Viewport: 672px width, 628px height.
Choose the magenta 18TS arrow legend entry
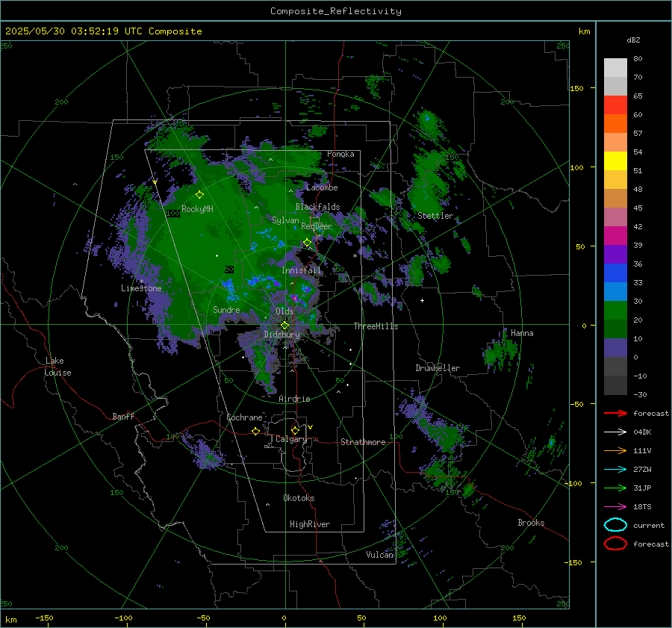615,507
